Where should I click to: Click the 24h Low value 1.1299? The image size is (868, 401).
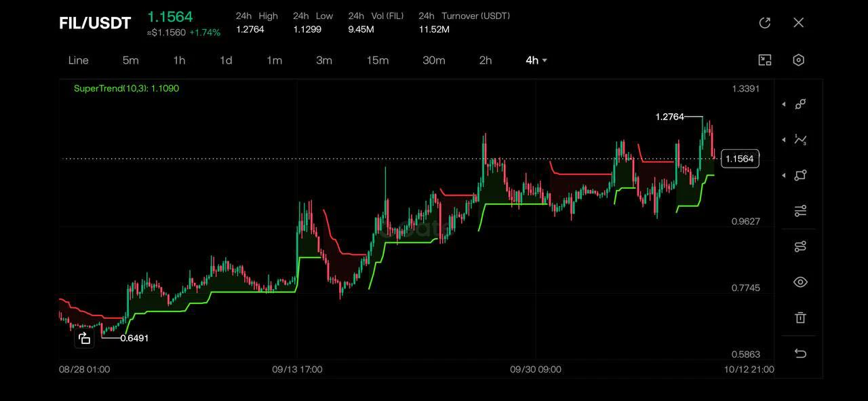(x=307, y=29)
